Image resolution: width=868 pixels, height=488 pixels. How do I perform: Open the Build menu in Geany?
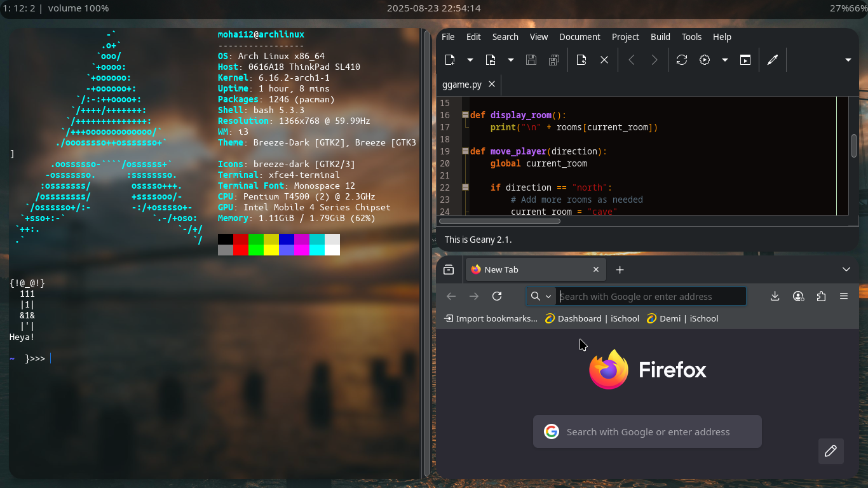(x=660, y=37)
